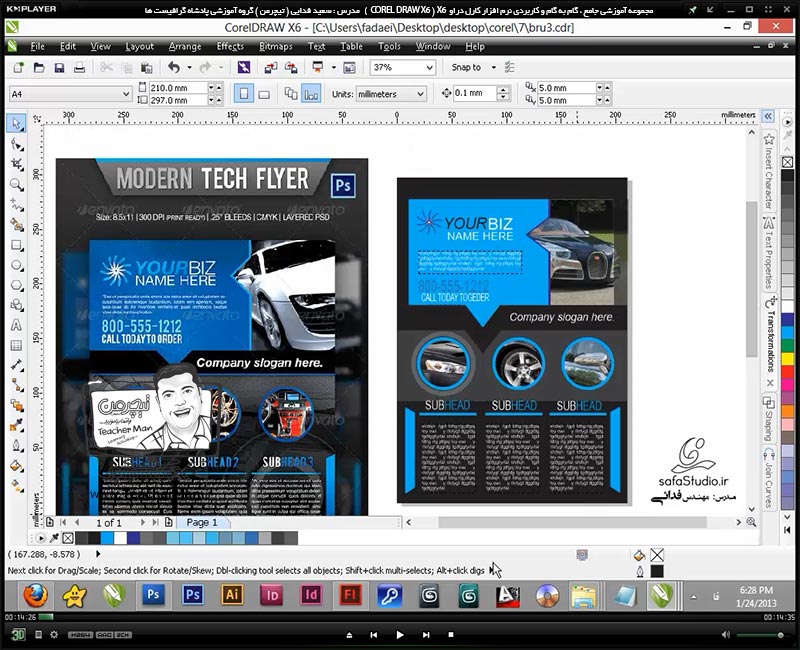This screenshot has height=650, width=800.
Task: Switch to the Page 1 tab
Action: click(x=202, y=522)
